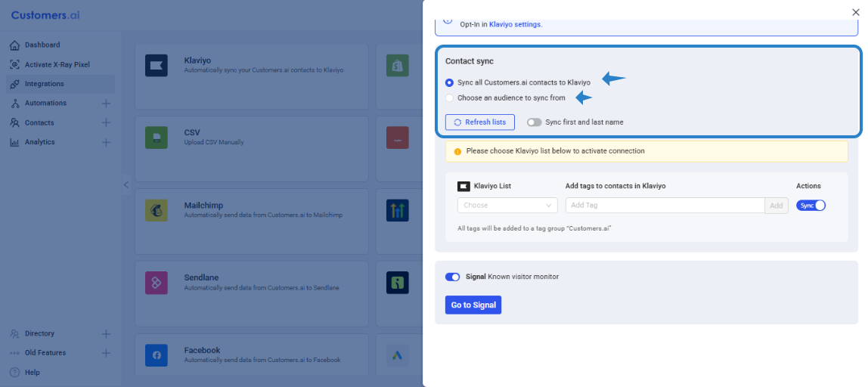Screen dimensions: 868x387
Task: Open Help in the sidebar
Action: [x=32, y=373]
